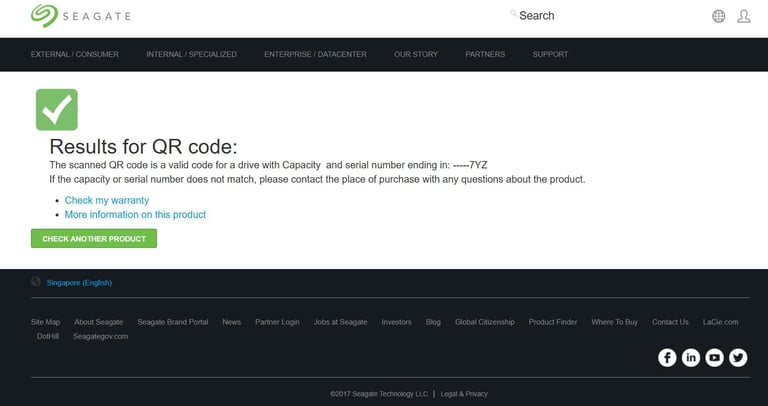Click the Seagate logo in header

click(x=81, y=16)
